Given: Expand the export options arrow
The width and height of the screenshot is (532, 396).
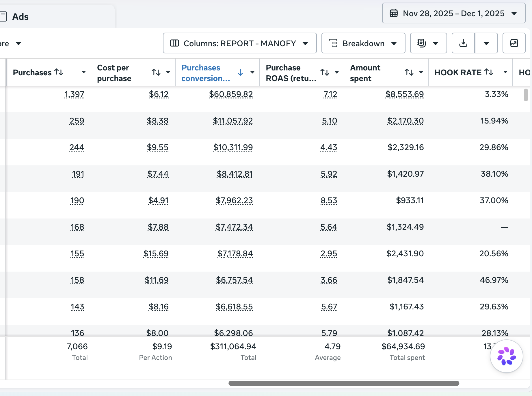Looking at the screenshot, I should (x=486, y=43).
